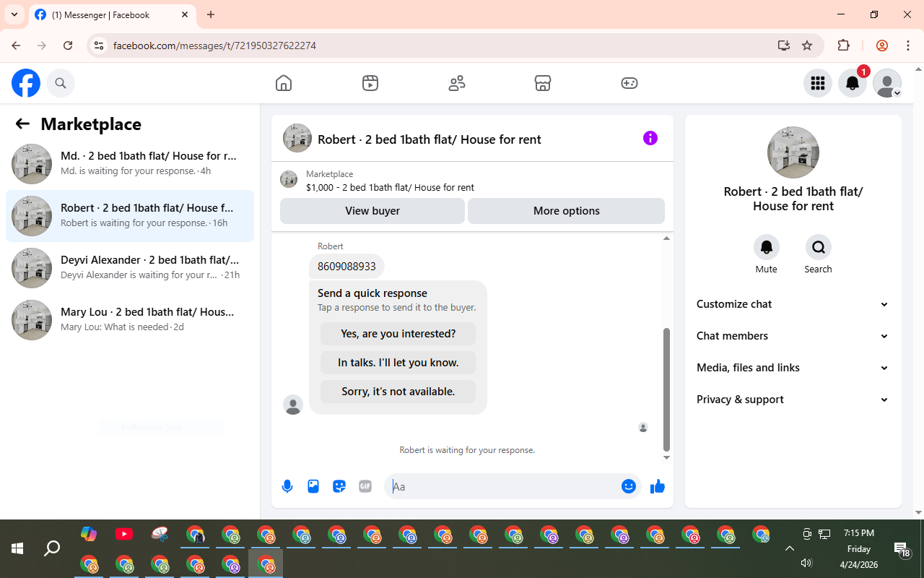Expand the Media, files and links section
This screenshot has height=578, width=924.
click(x=793, y=368)
